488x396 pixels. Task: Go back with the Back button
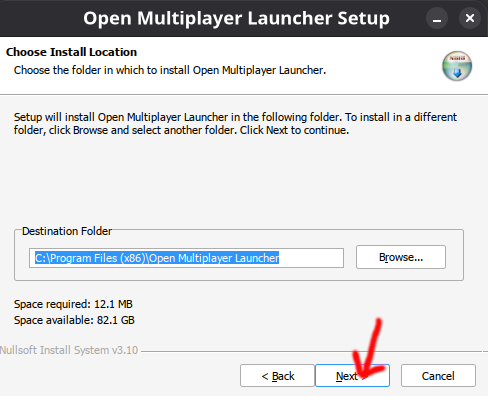point(277,376)
